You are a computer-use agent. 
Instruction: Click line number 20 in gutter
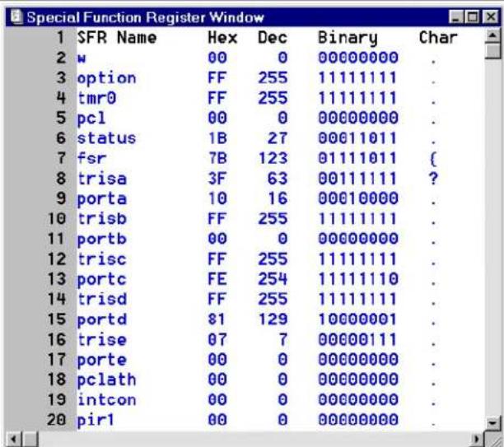[x=56, y=420]
